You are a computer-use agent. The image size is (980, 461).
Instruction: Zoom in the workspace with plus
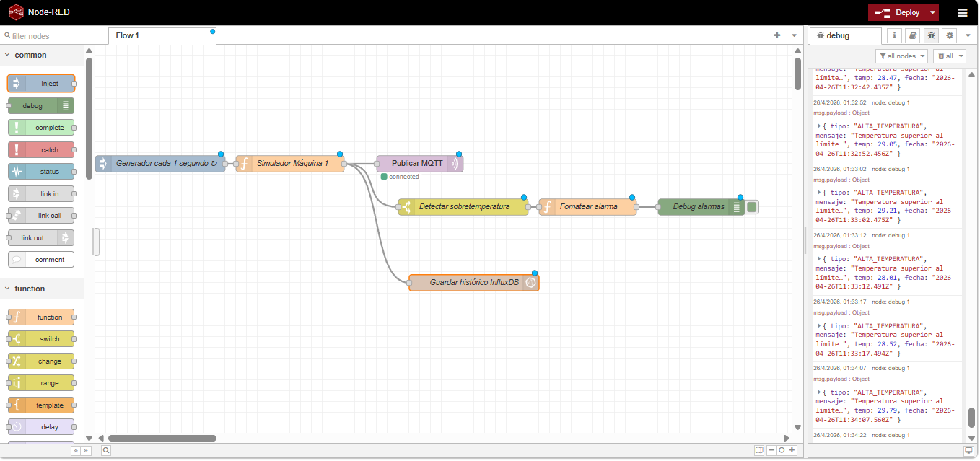(792, 450)
